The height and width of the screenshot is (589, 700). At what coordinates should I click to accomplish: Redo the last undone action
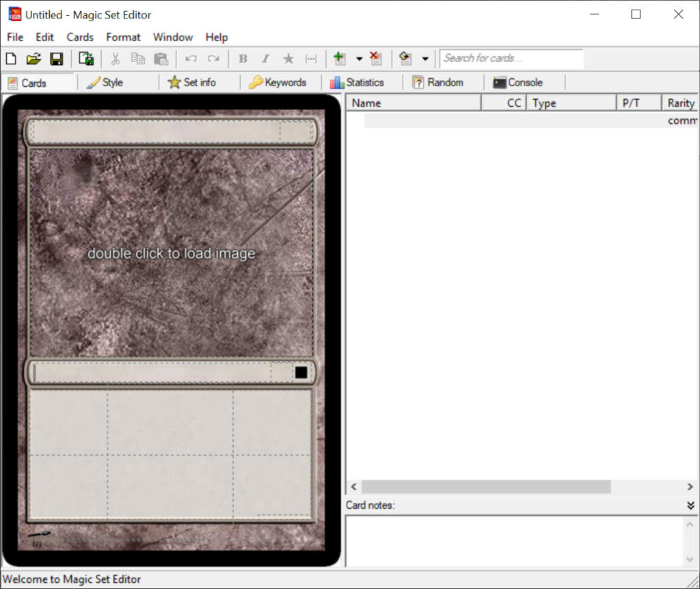tap(214, 59)
